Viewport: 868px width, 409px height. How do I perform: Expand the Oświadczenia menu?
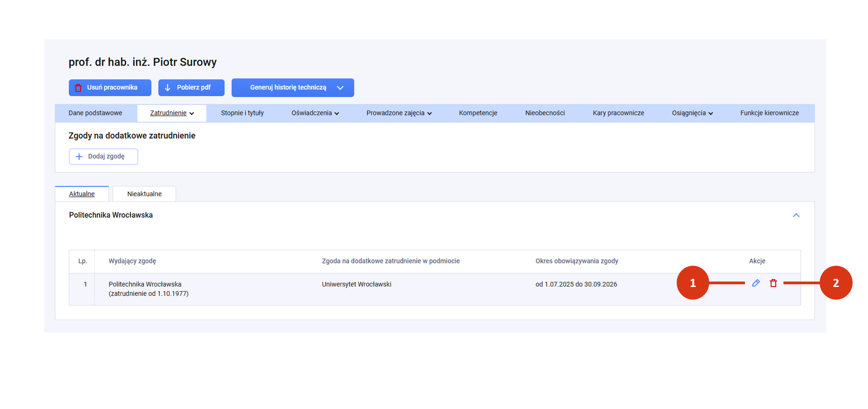[x=315, y=113]
